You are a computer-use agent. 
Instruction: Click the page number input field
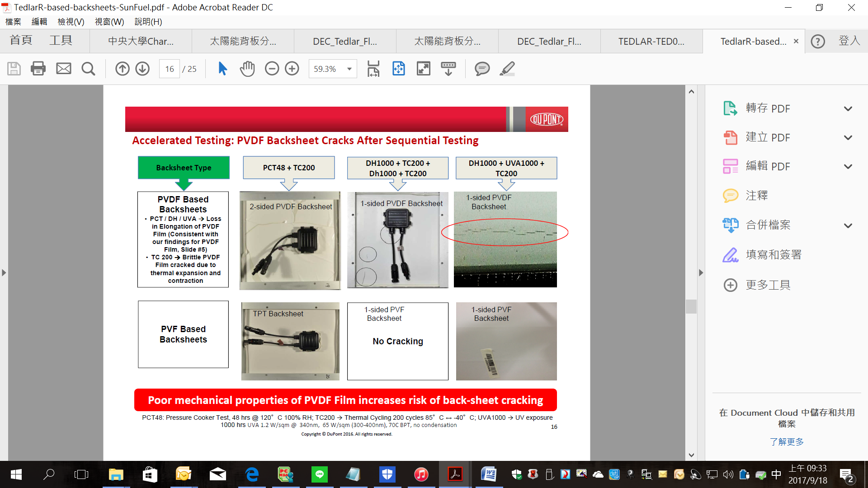pyautogui.click(x=170, y=69)
